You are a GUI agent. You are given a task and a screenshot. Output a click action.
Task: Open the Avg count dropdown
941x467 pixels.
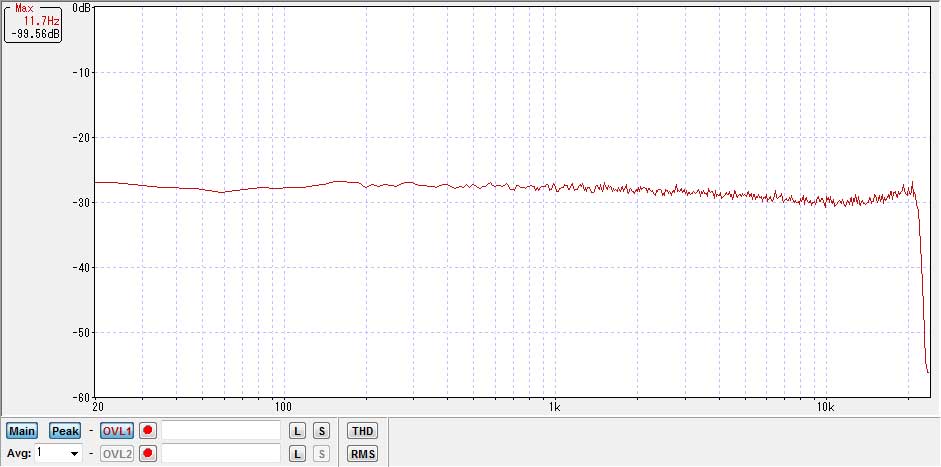[73, 454]
